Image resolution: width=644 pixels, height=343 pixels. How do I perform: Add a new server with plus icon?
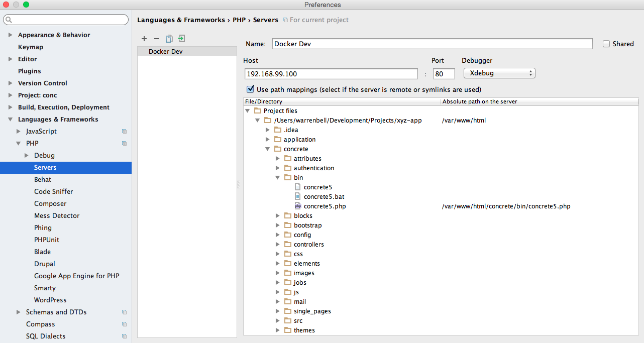[x=144, y=39]
